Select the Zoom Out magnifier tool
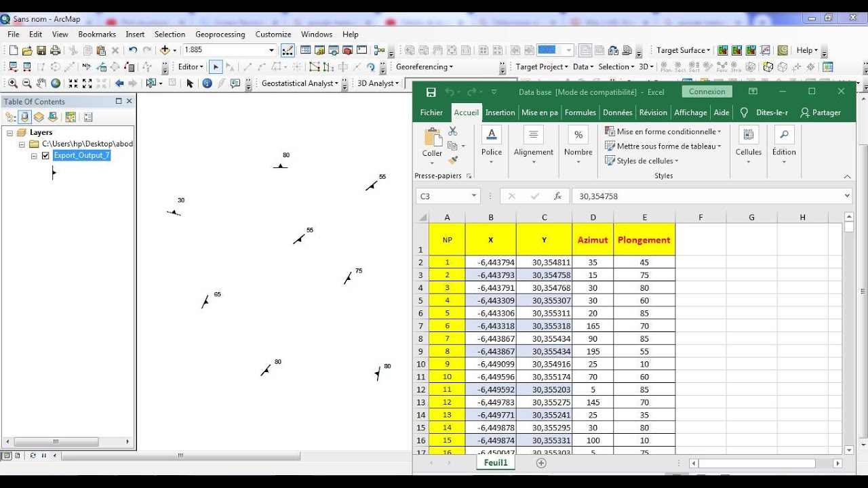This screenshot has height=488, width=868. [27, 83]
